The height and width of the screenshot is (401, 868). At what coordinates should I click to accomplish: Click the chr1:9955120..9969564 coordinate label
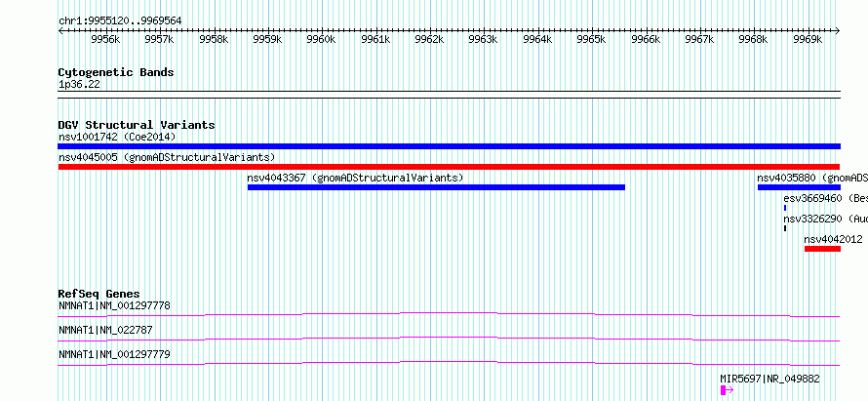tap(120, 21)
